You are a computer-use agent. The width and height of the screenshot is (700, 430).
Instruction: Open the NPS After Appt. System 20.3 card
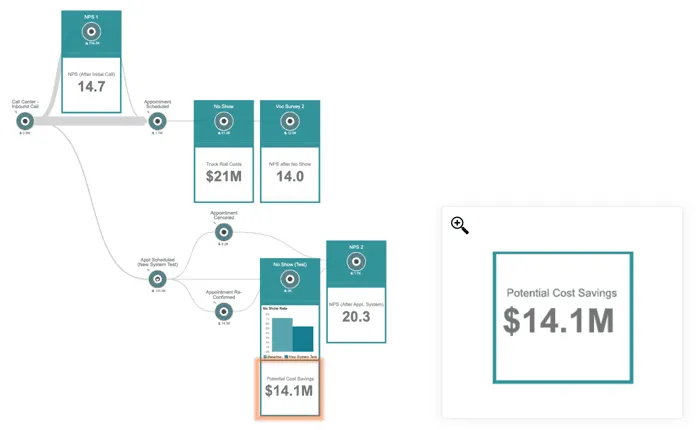pyautogui.click(x=356, y=315)
